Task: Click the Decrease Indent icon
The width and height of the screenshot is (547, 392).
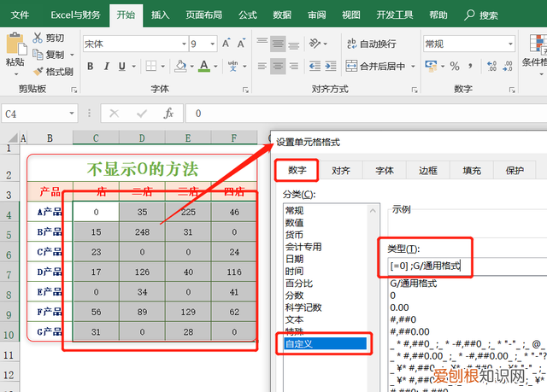Action: pos(315,66)
